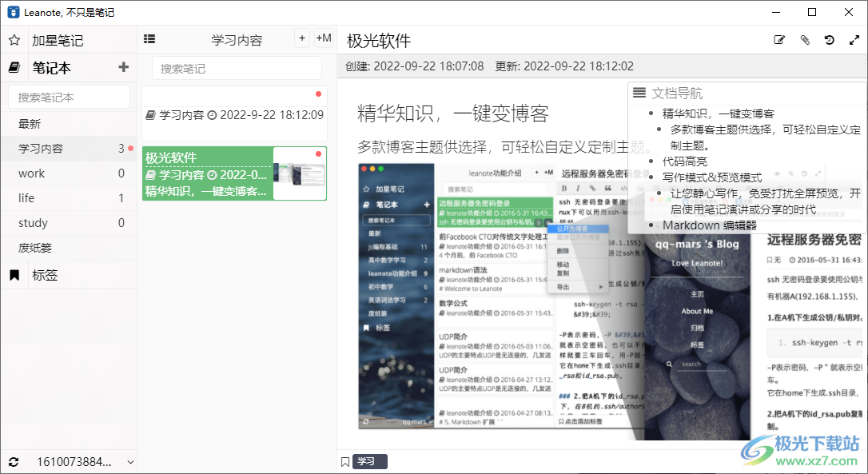Select the work notebook

click(70, 173)
